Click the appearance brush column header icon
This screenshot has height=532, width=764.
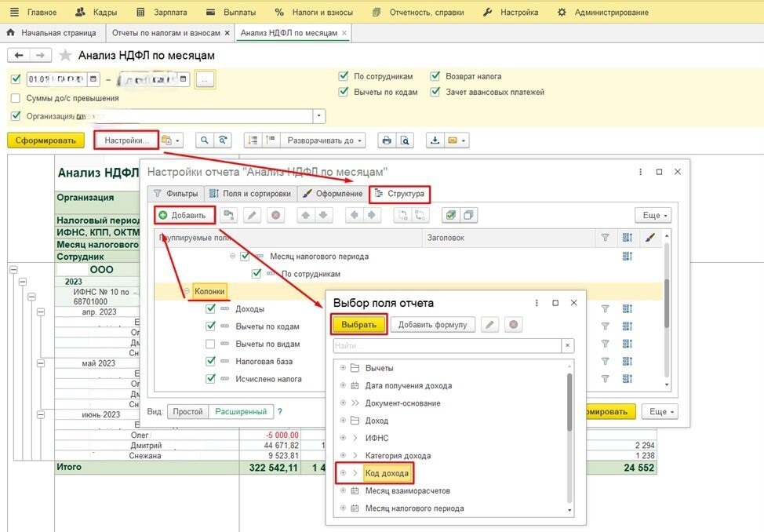[x=649, y=238]
